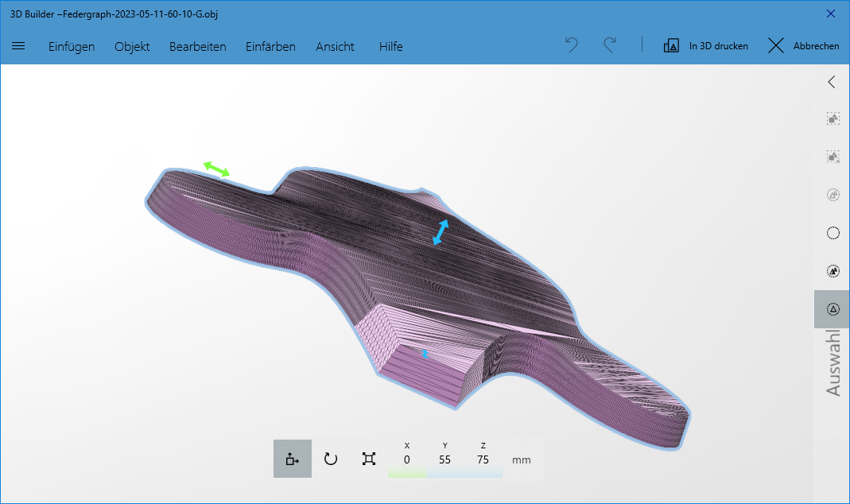Click the mm units label
Image resolution: width=850 pixels, height=504 pixels.
click(521, 459)
